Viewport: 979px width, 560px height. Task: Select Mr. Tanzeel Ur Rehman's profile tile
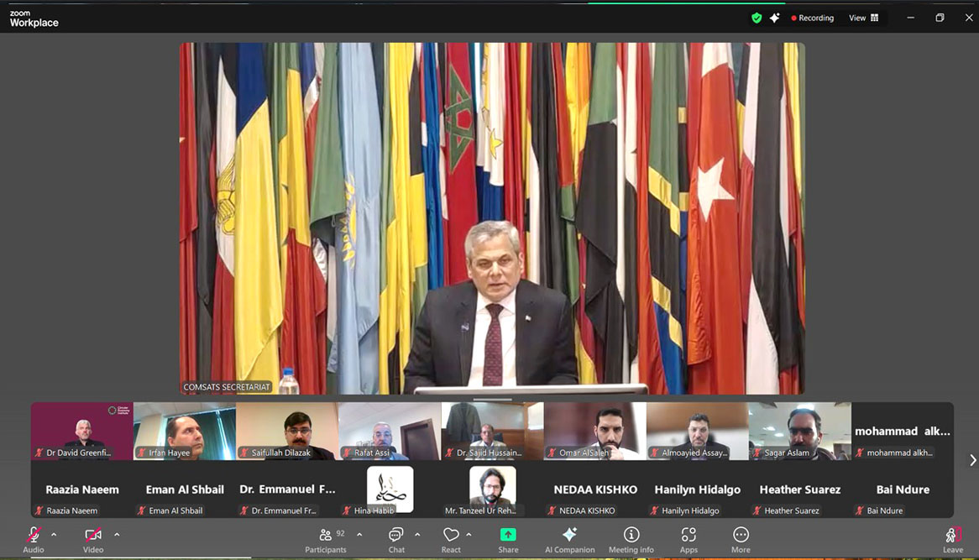pos(493,489)
